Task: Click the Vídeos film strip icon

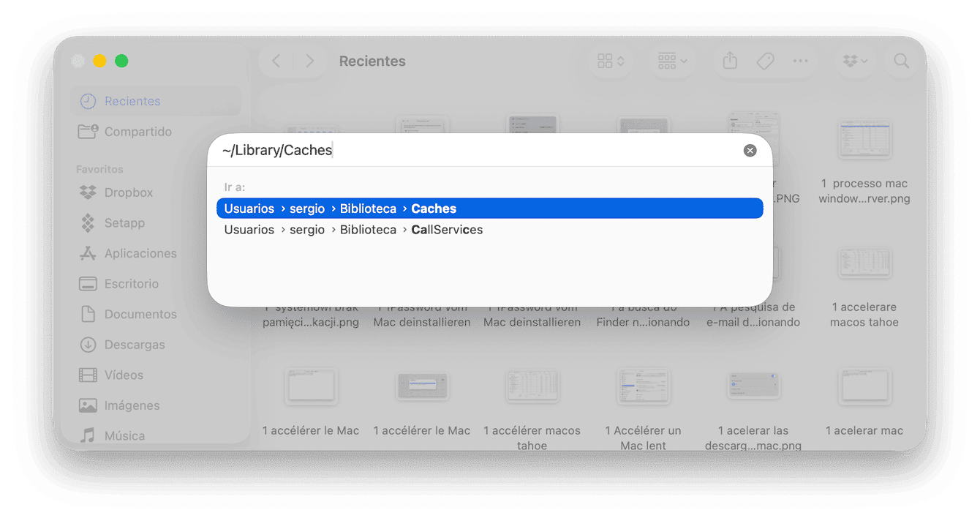Action: point(88,375)
